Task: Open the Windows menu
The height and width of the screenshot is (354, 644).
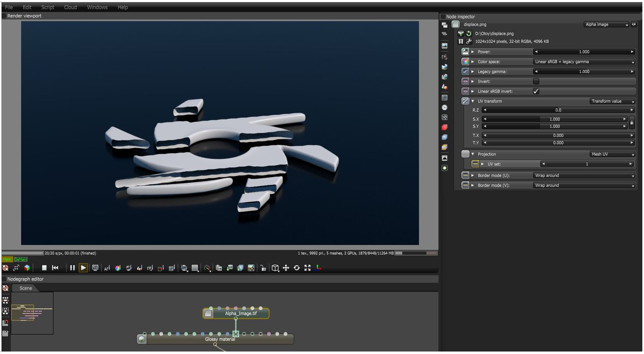Action: pos(97,7)
